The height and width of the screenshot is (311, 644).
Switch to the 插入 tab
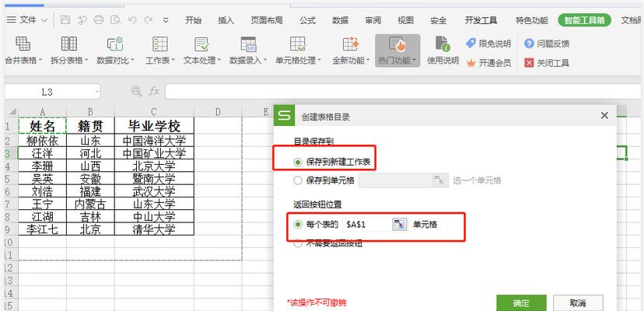click(226, 20)
